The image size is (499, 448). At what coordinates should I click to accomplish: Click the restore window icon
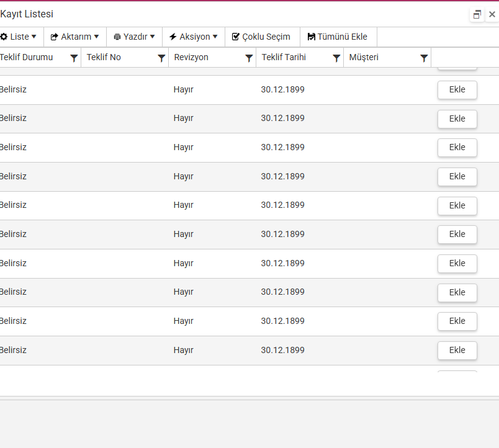pyautogui.click(x=477, y=14)
